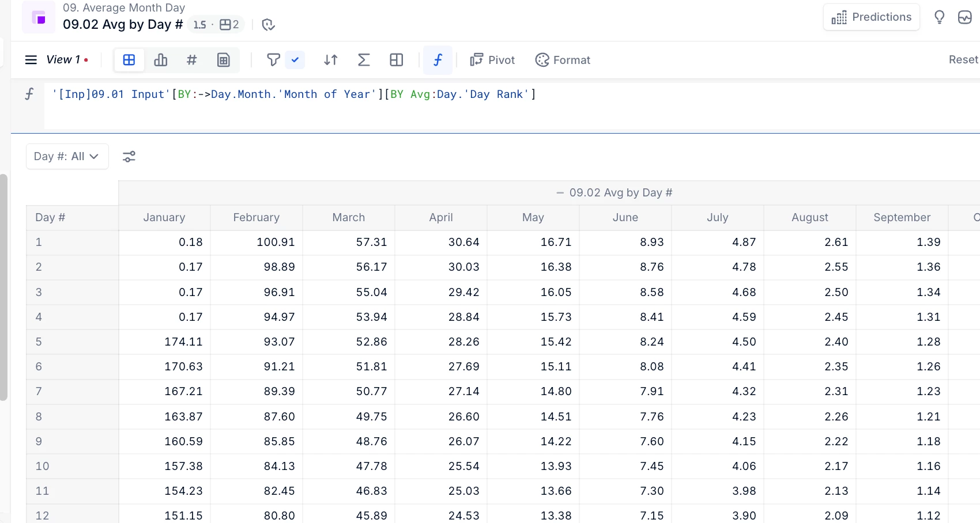Click the lightbulb insights icon
The width and height of the screenshot is (980, 523).
tap(939, 17)
